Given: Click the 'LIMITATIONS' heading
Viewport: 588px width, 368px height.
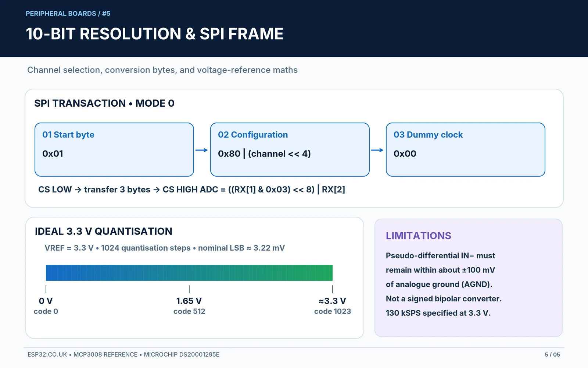Looking at the screenshot, I should pos(419,236).
